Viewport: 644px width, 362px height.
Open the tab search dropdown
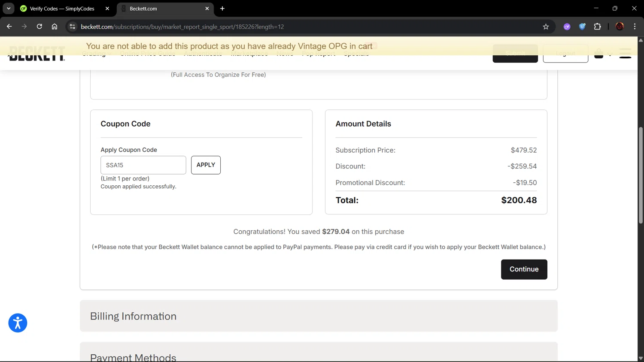pos(9,9)
